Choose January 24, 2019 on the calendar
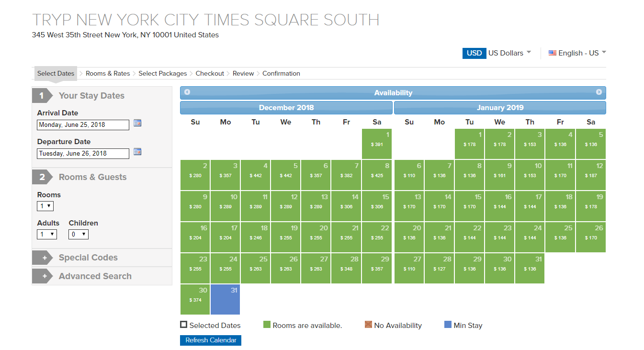The height and width of the screenshot is (350, 644). pos(530,237)
